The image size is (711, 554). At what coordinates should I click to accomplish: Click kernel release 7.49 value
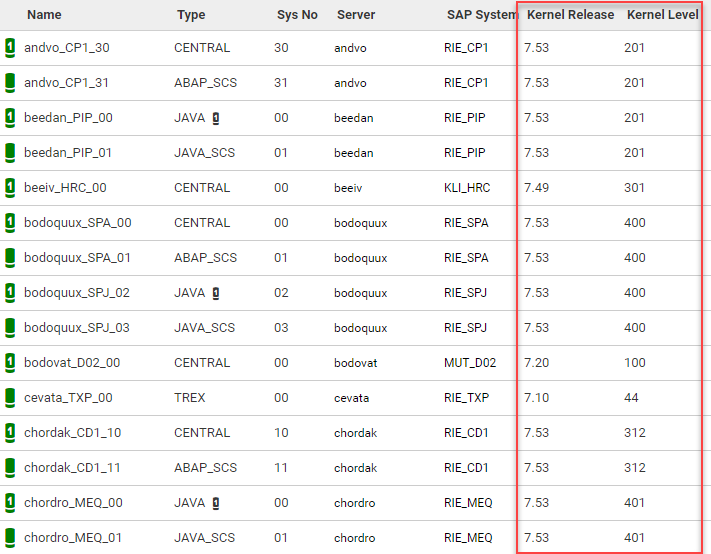click(536, 187)
